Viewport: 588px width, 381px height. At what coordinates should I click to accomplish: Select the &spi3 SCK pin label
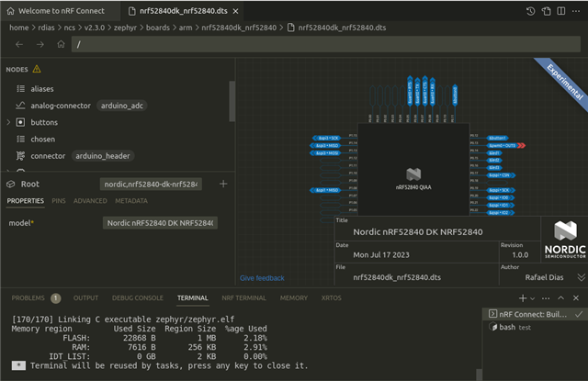(x=328, y=138)
